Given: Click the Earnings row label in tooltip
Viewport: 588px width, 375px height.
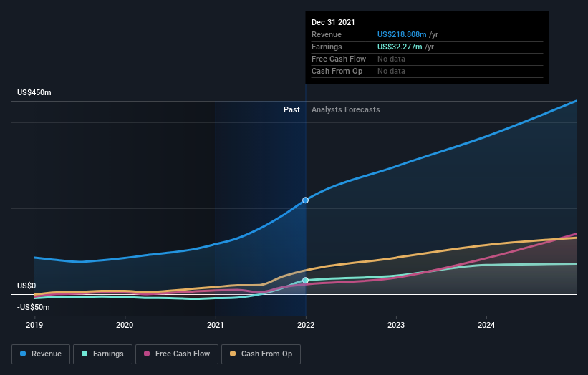Looking at the screenshot, I should [x=327, y=47].
